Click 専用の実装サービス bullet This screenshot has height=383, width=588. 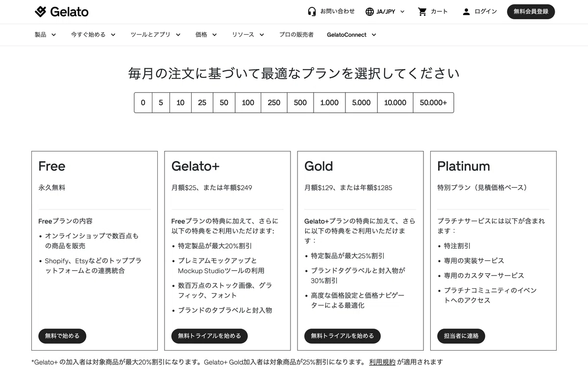click(474, 260)
